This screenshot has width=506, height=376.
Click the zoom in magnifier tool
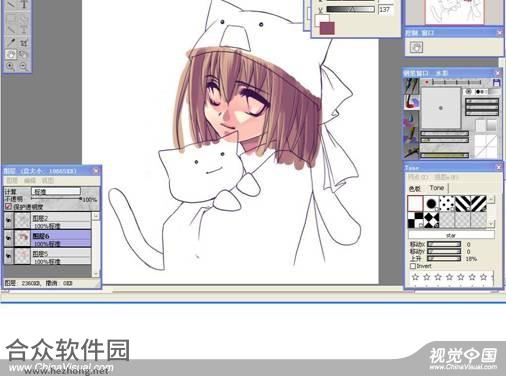coord(11,66)
